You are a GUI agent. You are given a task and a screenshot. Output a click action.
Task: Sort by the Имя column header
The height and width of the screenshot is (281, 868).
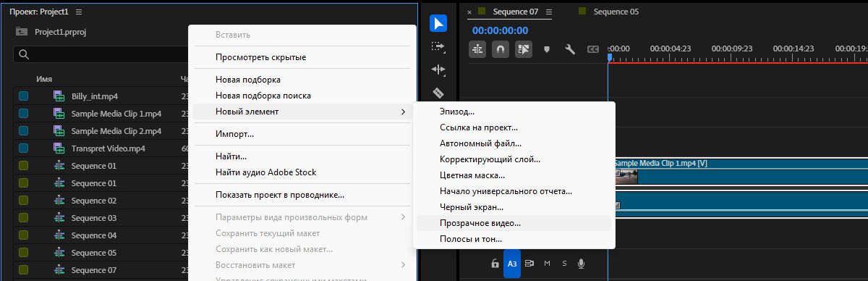[44, 79]
